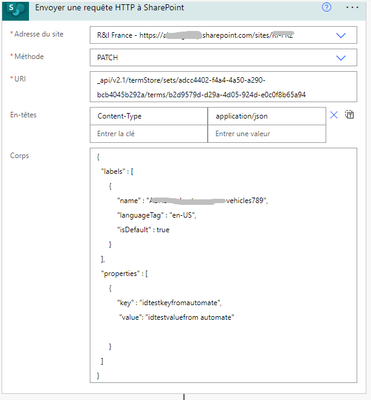Click the "key" : "idtestkeyfromautomate" line
371x400 pixels.
(169, 303)
